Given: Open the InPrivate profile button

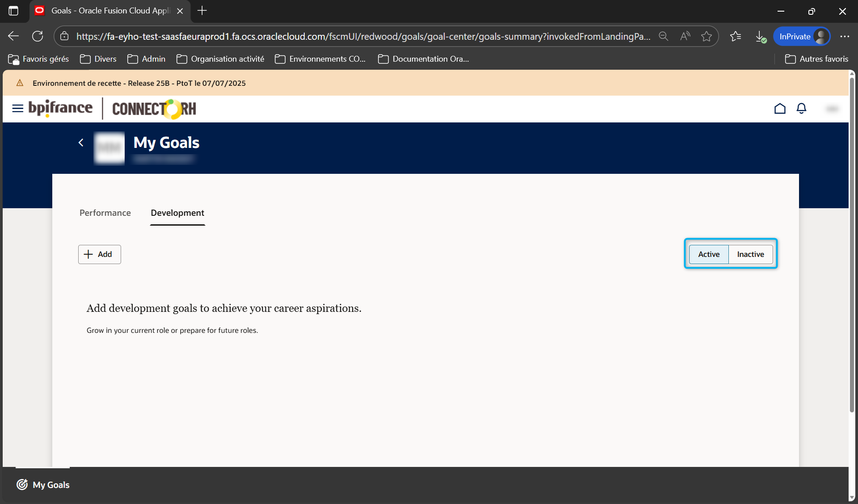Looking at the screenshot, I should pyautogui.click(x=802, y=36).
